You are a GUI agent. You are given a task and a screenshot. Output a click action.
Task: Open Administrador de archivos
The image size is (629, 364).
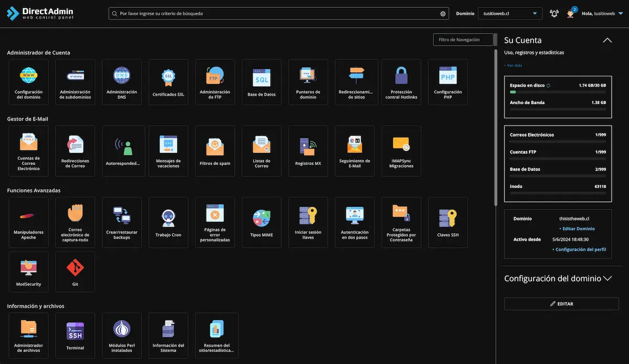tap(28, 335)
